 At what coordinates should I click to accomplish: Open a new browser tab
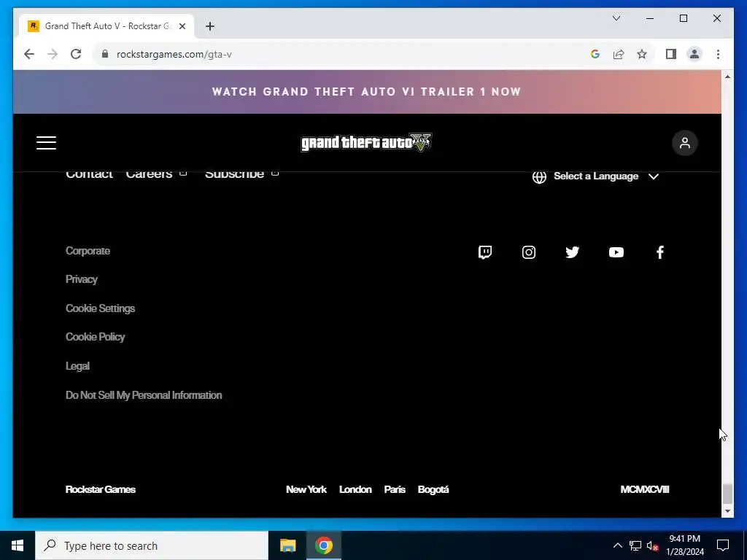[210, 26]
